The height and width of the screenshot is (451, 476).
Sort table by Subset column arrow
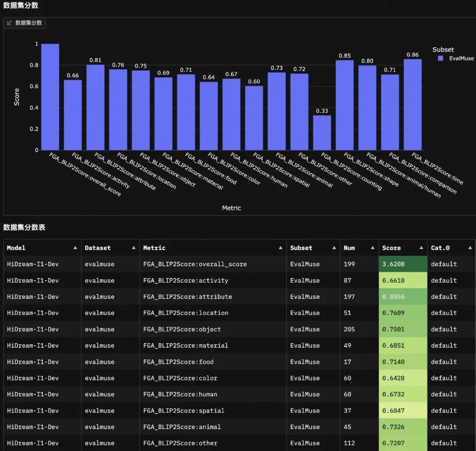pos(334,248)
